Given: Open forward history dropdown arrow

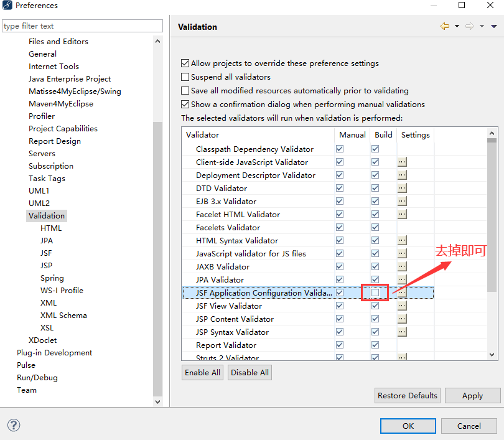Looking at the screenshot, I should pos(482,26).
